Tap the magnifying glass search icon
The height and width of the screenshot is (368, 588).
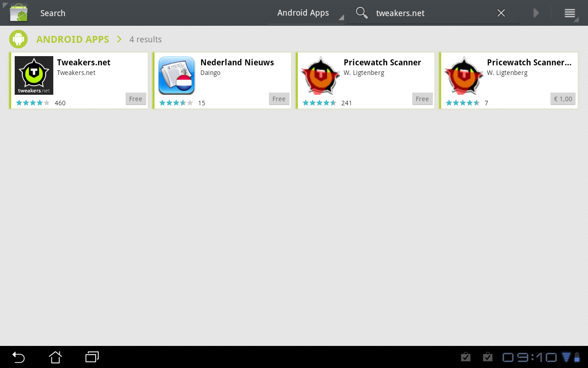362,13
